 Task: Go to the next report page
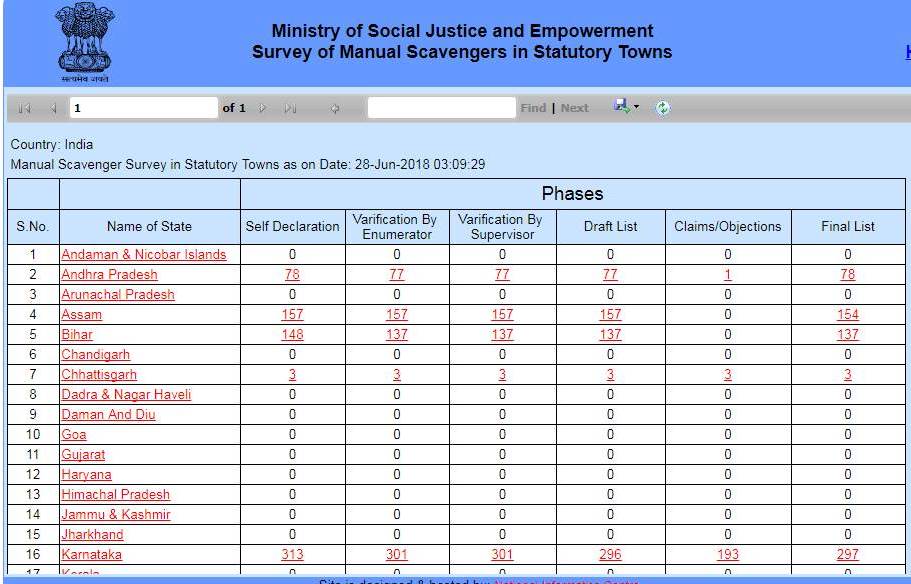pyautogui.click(x=262, y=108)
